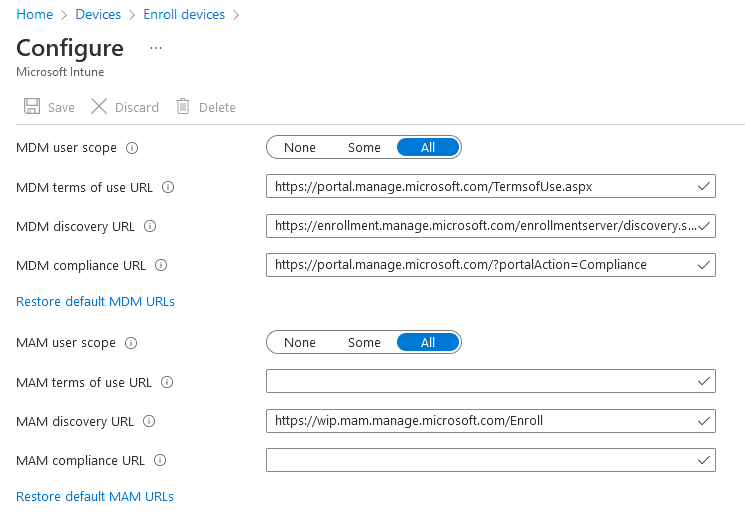Click empty MAM terms of use URL field

[491, 381]
